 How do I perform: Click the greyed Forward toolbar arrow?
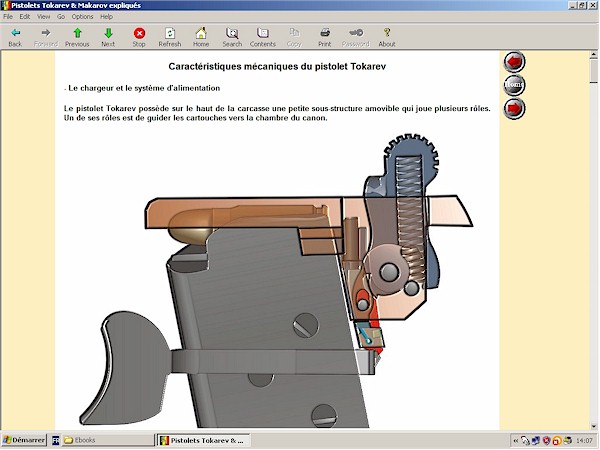[46, 37]
